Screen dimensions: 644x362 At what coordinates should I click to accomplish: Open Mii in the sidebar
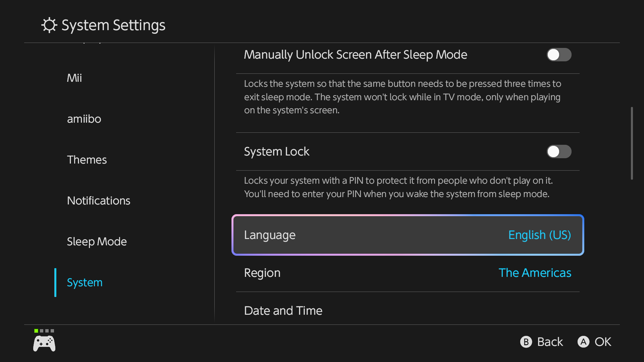click(x=74, y=78)
